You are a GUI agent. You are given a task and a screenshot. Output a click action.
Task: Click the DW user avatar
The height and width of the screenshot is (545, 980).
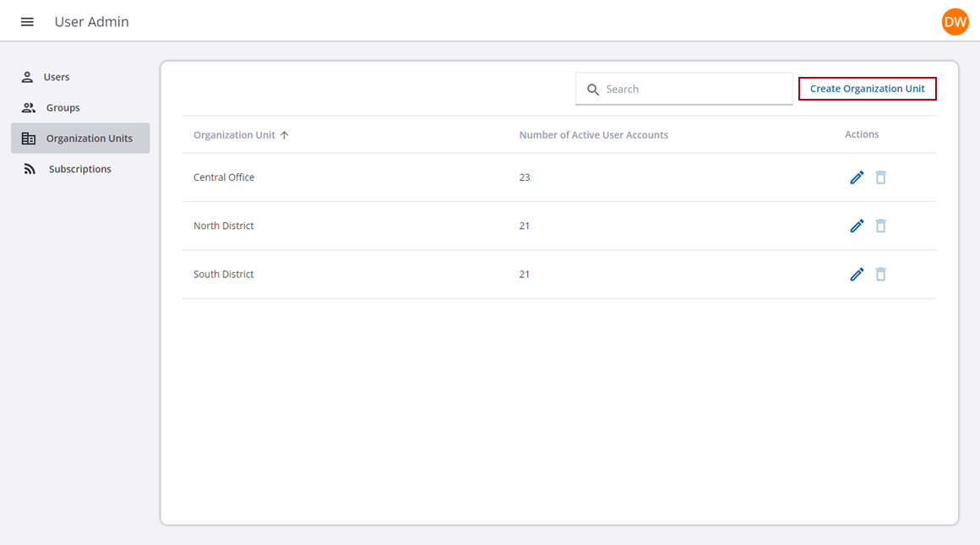(955, 22)
